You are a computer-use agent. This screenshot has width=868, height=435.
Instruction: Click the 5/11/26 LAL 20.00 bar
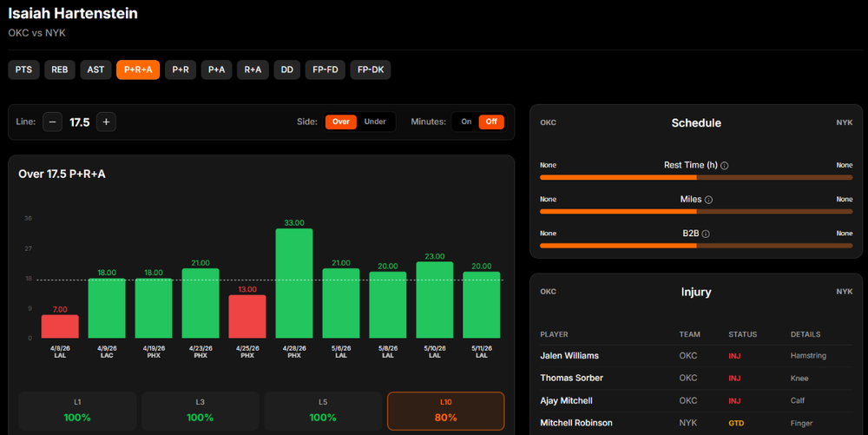(482, 305)
